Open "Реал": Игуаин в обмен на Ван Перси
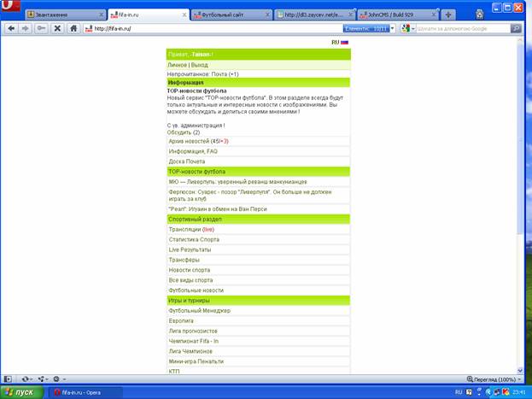 click(218, 209)
